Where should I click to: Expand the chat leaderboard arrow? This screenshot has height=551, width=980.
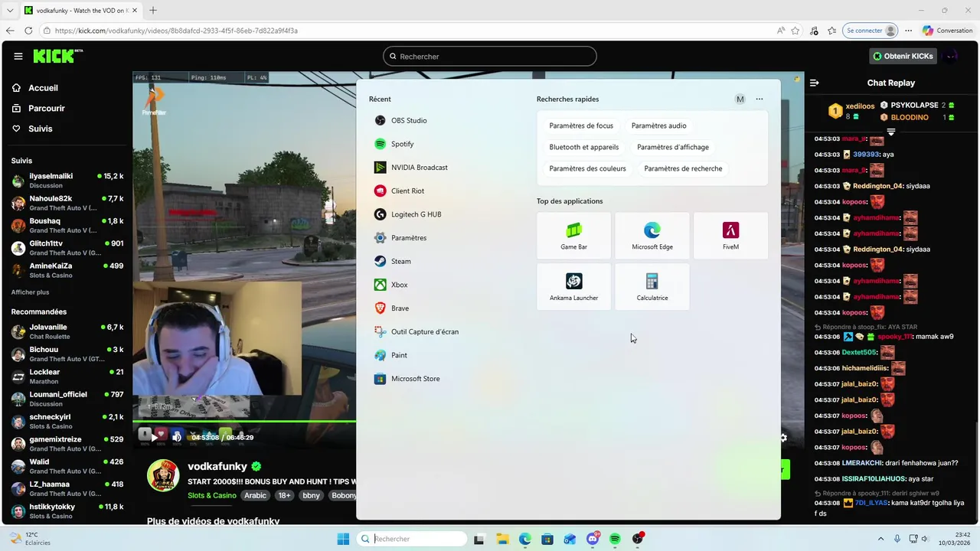(x=890, y=132)
